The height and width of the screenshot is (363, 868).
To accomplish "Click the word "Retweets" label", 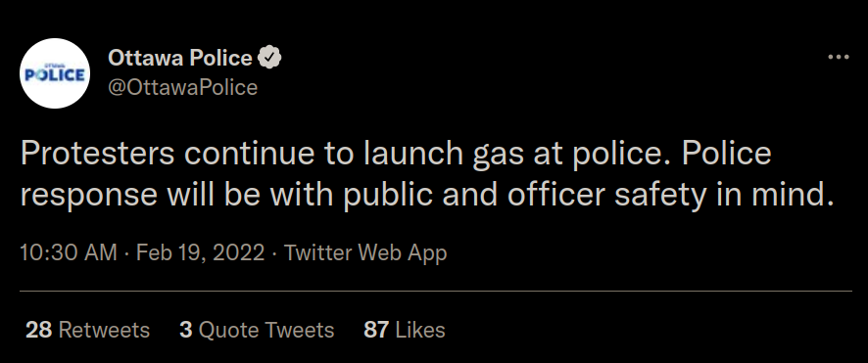I will tap(104, 330).
